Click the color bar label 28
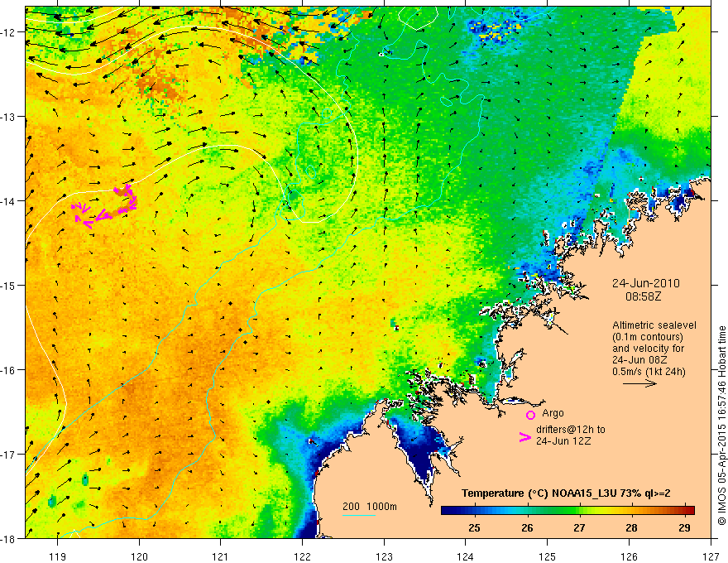This screenshot has width=728, height=563. click(631, 527)
